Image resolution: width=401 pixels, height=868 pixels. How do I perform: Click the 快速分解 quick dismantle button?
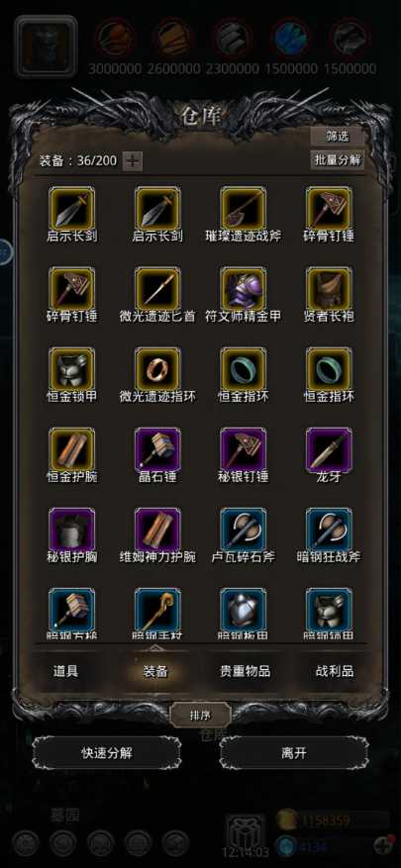(106, 753)
